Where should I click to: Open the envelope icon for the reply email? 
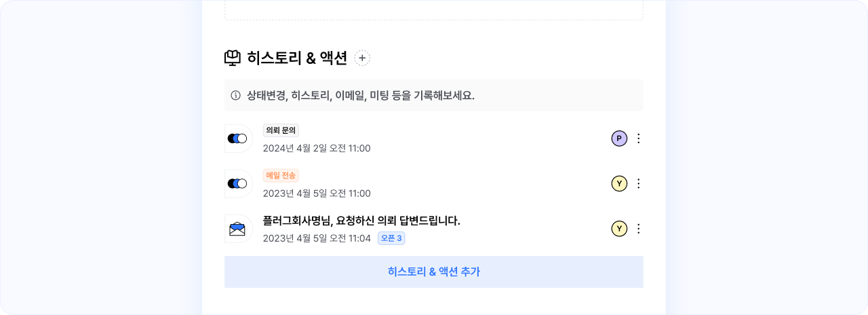(237, 229)
